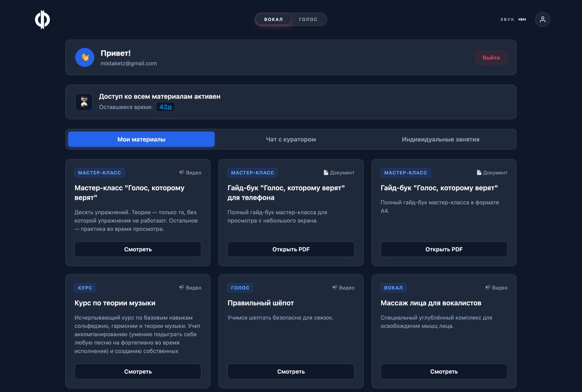Viewport: 582px width, 392px height.
Task: Open the Индивидуальные занятия tab
Action: click(440, 139)
